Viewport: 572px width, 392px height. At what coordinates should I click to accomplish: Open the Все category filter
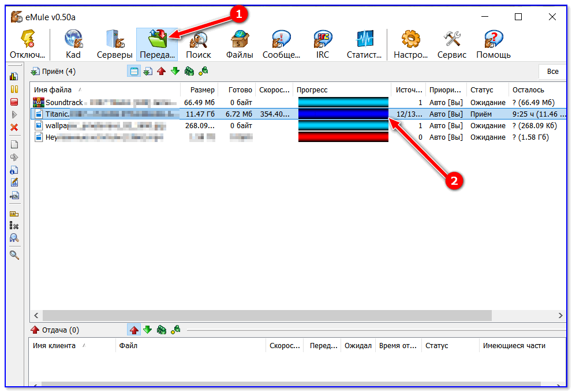552,72
